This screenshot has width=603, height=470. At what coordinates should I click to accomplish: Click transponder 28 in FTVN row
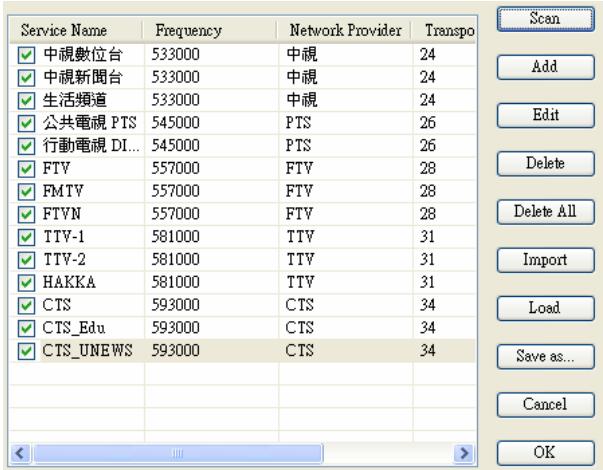(427, 214)
